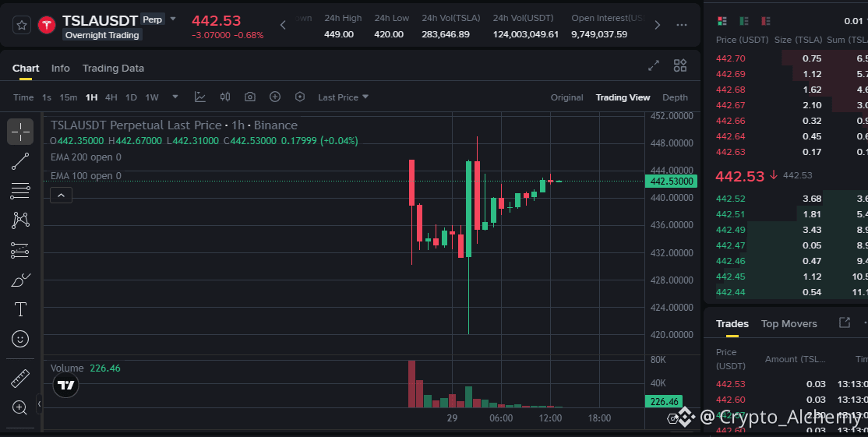Select the forecasting position tool
Screen dimensions: 868x437
tap(20, 250)
